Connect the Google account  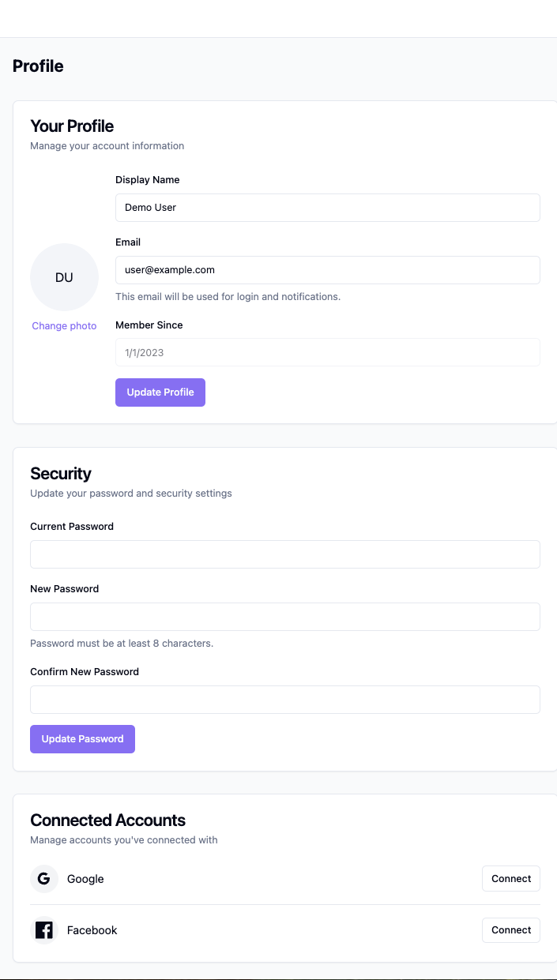click(x=510, y=879)
